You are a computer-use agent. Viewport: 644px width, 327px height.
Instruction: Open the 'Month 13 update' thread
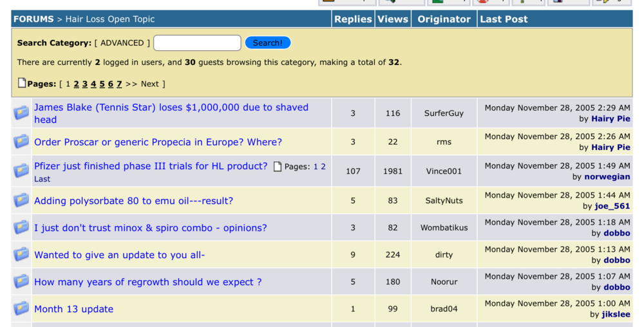tap(73, 309)
